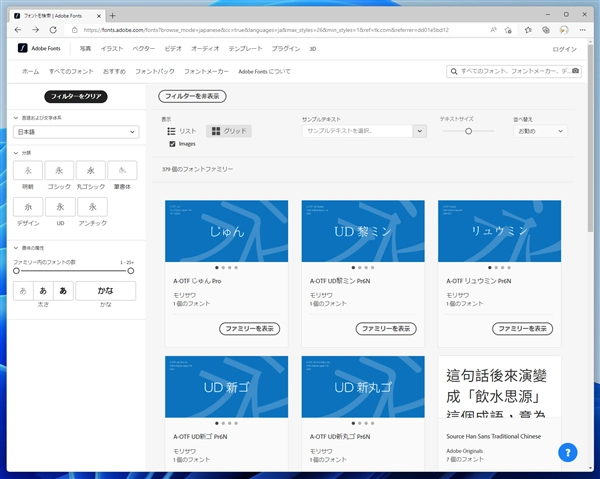Screen dimensions: 600x479
Task: Click the テキストサイズ slider handle
Action: [x=468, y=131]
